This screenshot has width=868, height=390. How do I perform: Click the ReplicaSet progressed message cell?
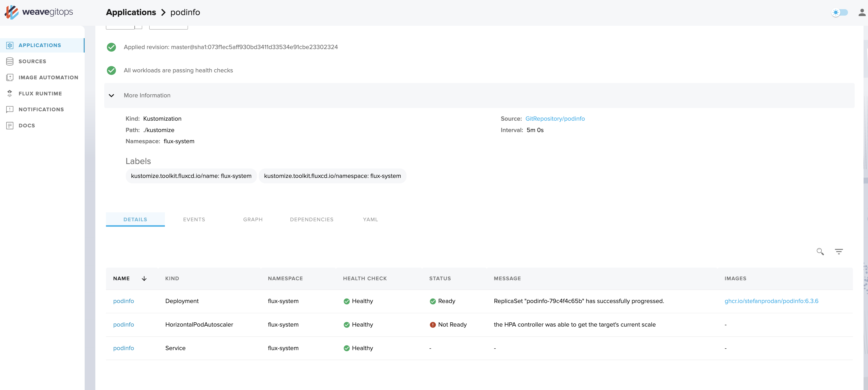(x=579, y=301)
